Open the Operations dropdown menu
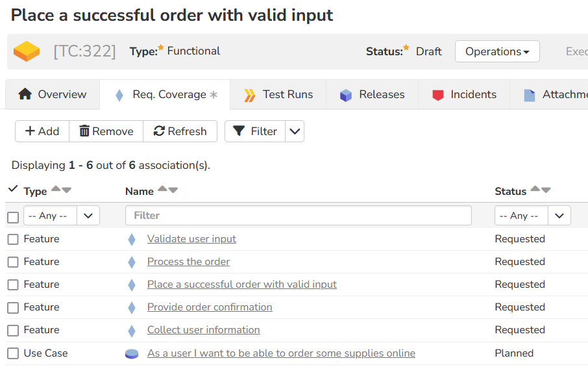This screenshot has width=588, height=367. coord(496,51)
